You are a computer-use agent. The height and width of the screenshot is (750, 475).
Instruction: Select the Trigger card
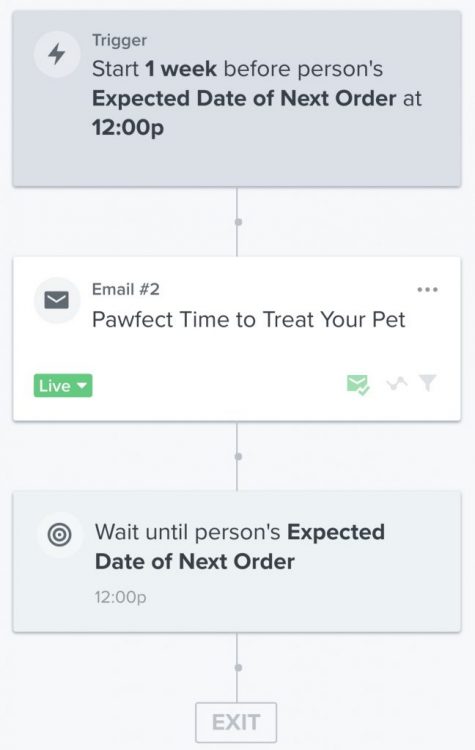click(237, 99)
